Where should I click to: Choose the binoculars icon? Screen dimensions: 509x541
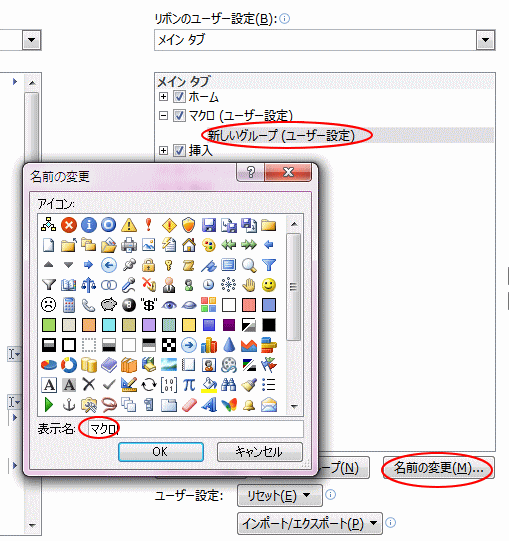[x=228, y=384]
